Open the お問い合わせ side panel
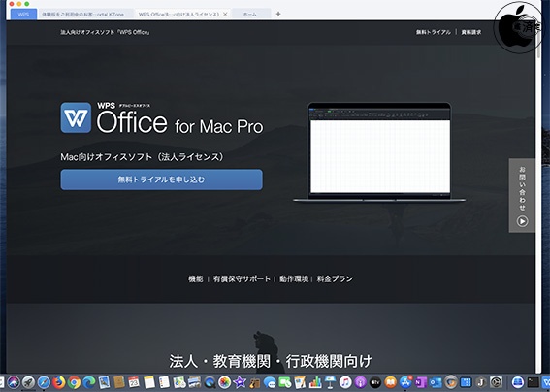 (522, 195)
